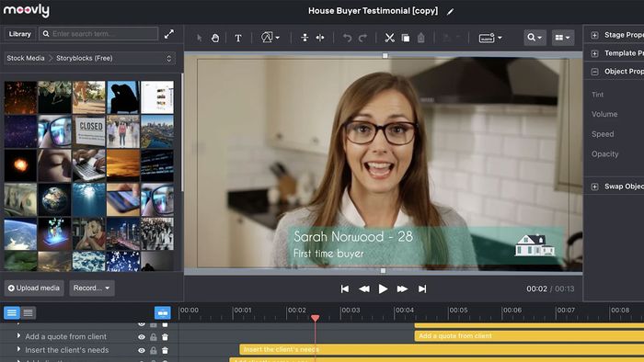The width and height of the screenshot is (644, 362).
Task: Click Upload media button
Action: tap(34, 288)
